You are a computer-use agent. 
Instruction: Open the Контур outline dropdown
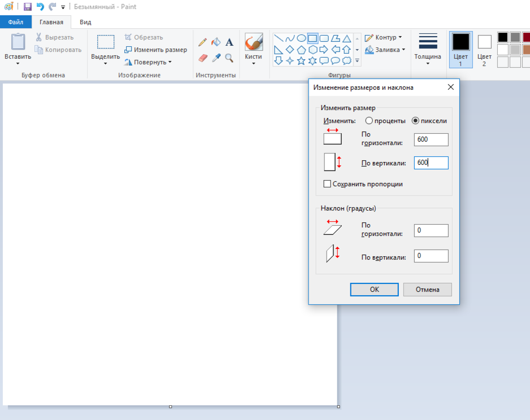click(x=383, y=37)
